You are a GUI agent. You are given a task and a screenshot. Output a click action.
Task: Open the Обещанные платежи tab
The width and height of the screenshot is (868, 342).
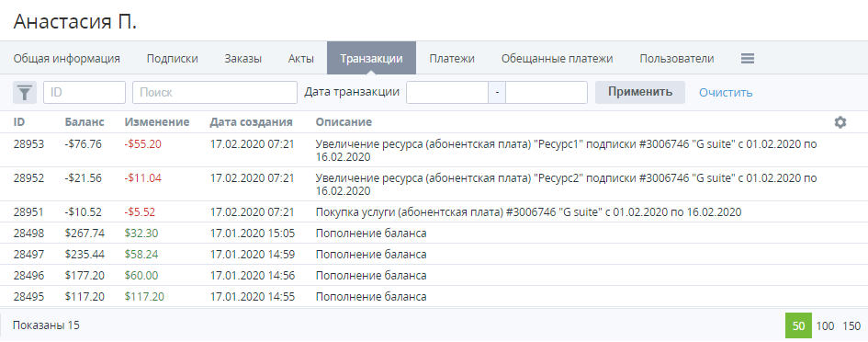pos(557,58)
